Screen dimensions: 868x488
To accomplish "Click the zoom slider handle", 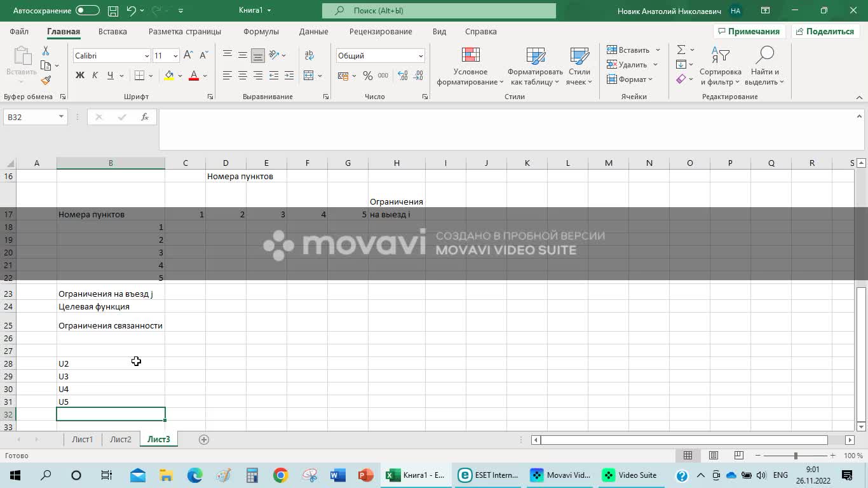I will (796, 456).
